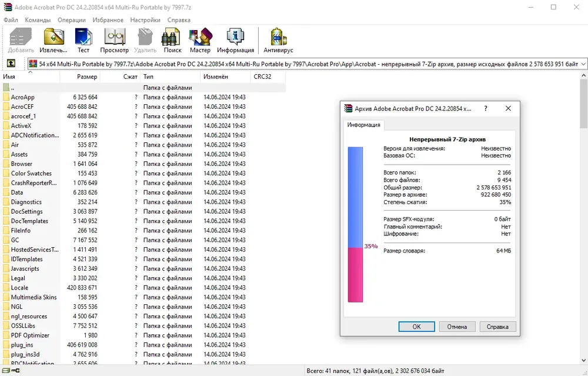This screenshot has width=588, height=376.
Task: Open the Операции menu
Action: tap(72, 20)
